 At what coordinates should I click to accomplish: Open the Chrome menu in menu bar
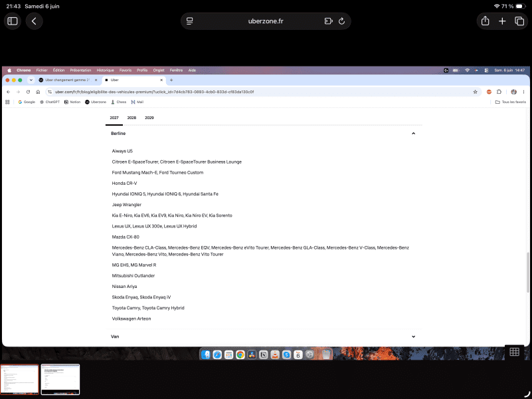24,70
